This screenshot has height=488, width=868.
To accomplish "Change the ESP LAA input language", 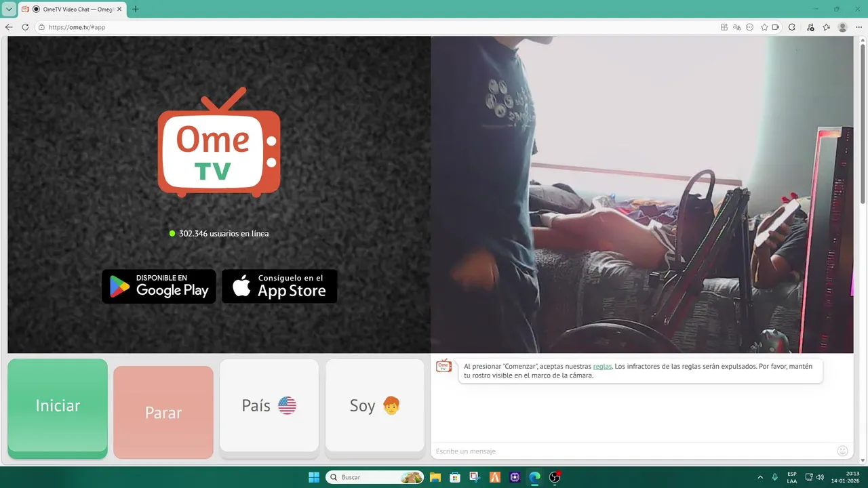I will (792, 477).
